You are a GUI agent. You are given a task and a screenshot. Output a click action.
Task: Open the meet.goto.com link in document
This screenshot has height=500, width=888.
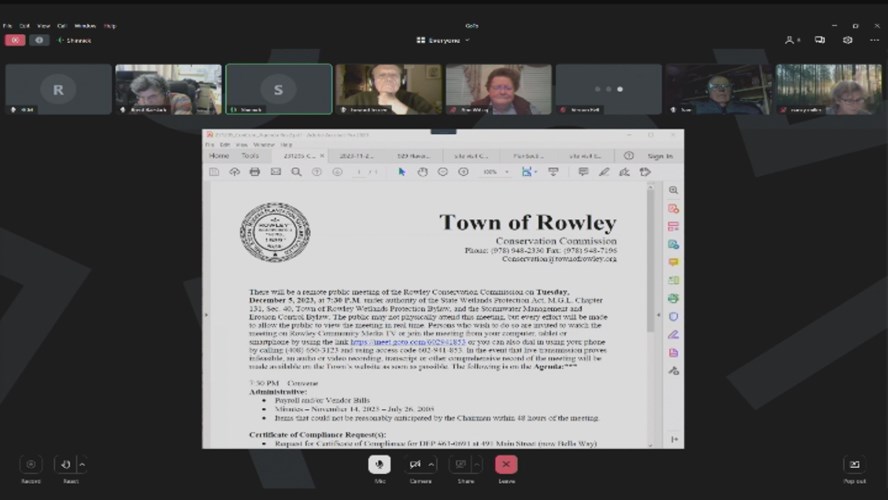tap(408, 342)
